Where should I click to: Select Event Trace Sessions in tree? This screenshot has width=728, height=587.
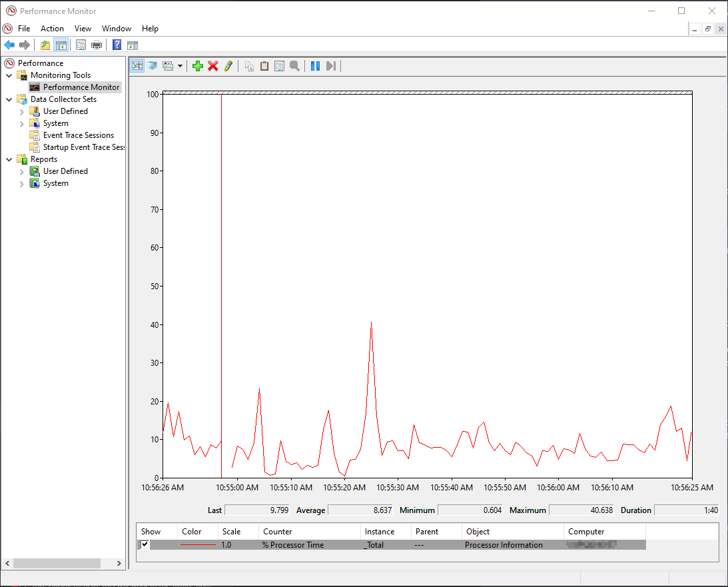tap(78, 135)
